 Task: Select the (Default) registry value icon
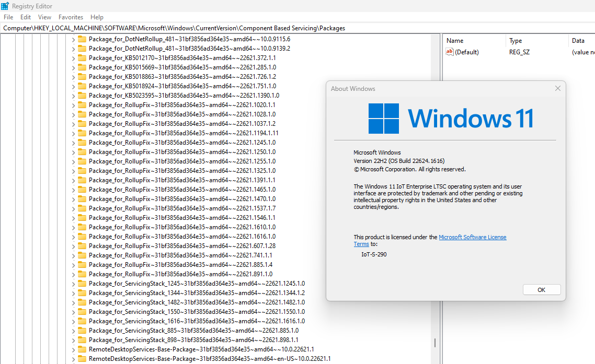pyautogui.click(x=449, y=52)
